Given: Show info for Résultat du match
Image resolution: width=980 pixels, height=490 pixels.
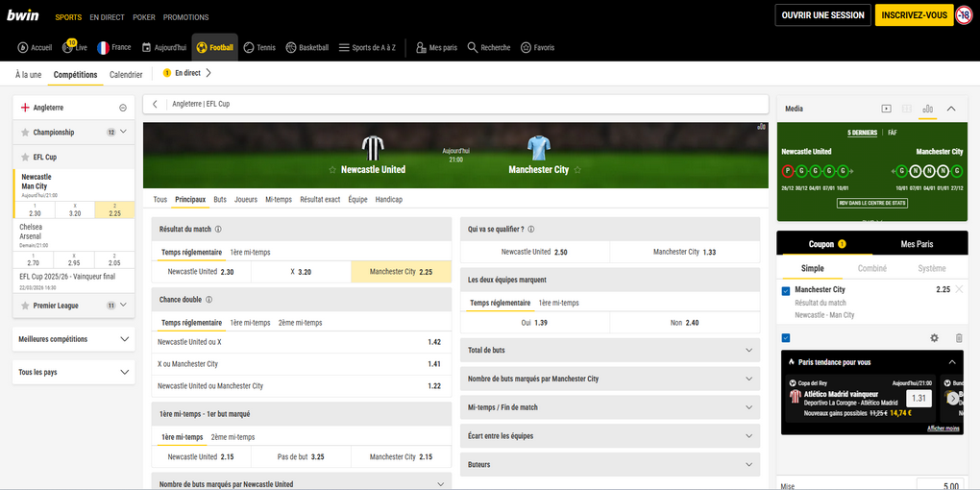Looking at the screenshot, I should [x=219, y=230].
